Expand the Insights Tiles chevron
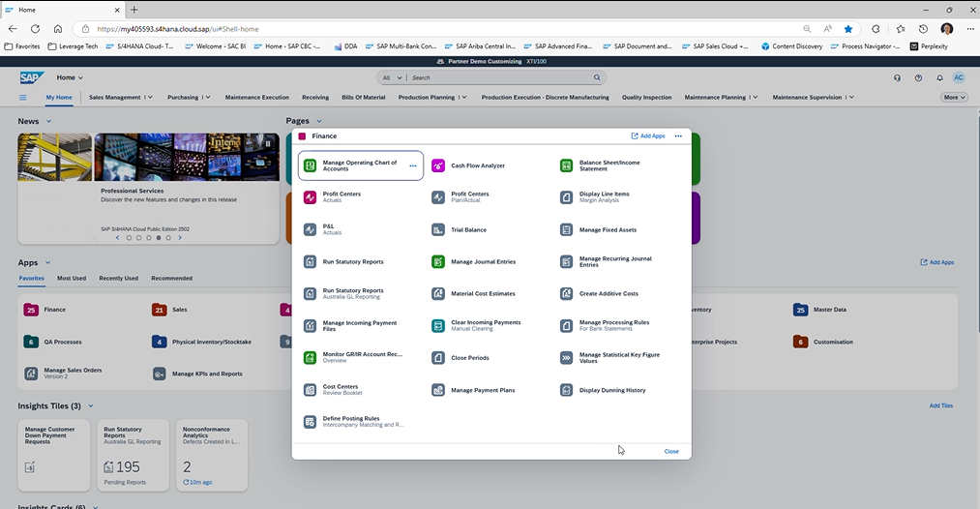The width and height of the screenshot is (980, 509). click(91, 405)
